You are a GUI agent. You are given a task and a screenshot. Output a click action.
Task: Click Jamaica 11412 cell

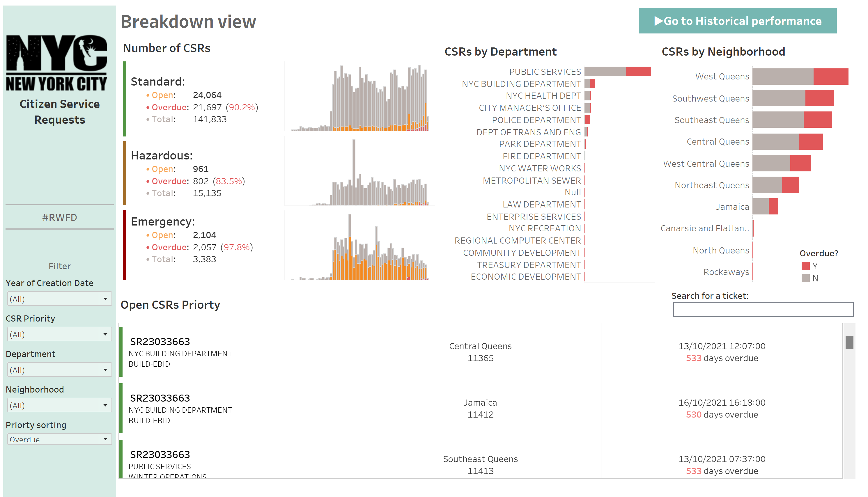pyautogui.click(x=480, y=408)
